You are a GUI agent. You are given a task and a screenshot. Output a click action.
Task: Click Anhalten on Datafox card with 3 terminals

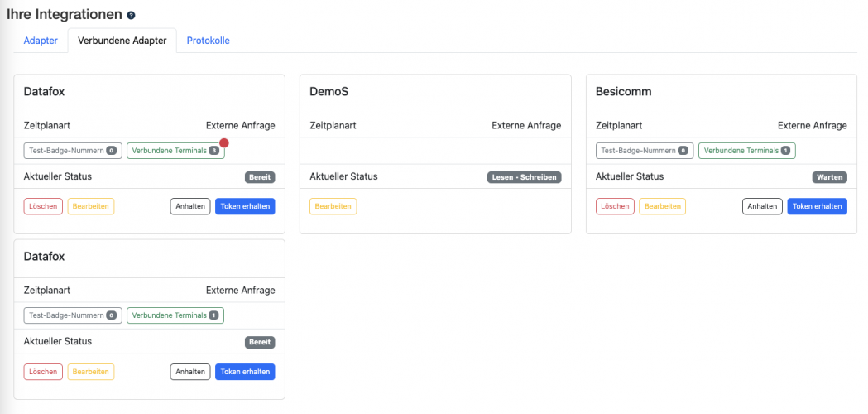pos(189,206)
